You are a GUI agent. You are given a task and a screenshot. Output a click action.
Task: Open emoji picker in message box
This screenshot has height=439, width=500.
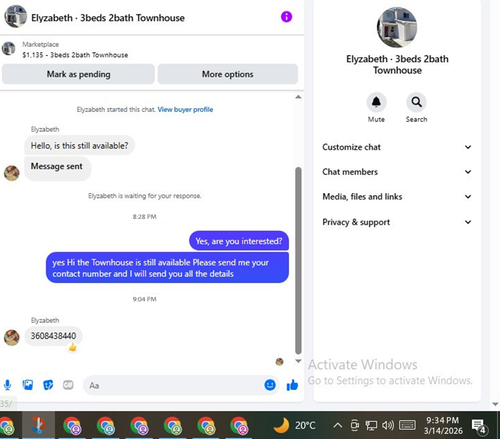(270, 385)
